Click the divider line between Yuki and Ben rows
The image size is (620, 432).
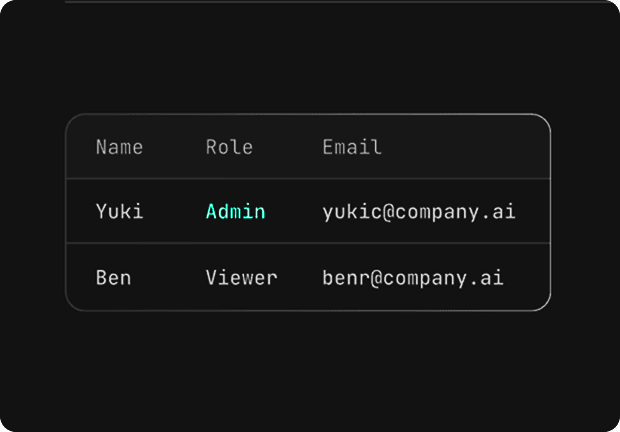[308, 243]
